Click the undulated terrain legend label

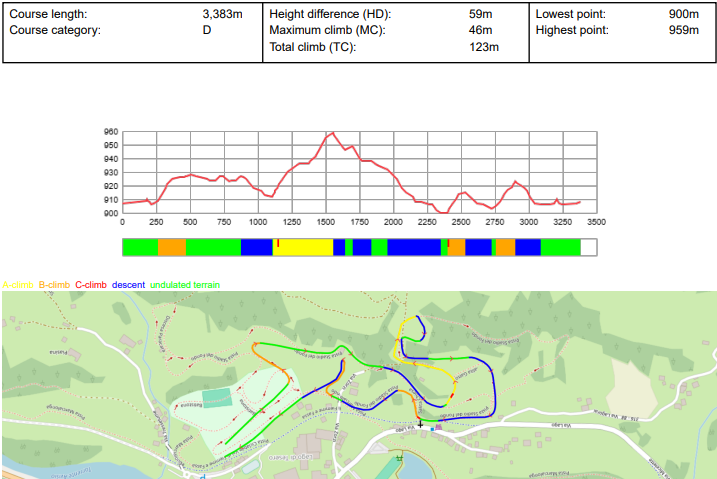tap(184, 285)
